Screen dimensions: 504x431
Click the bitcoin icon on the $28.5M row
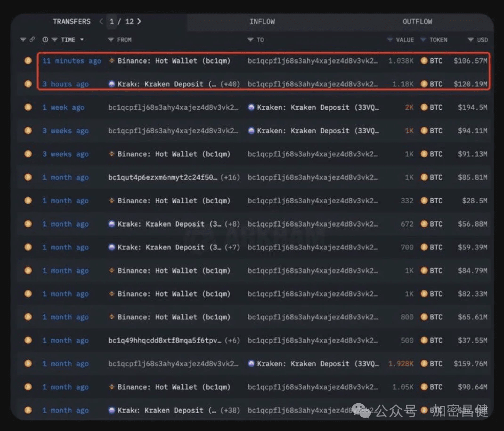tap(28, 200)
